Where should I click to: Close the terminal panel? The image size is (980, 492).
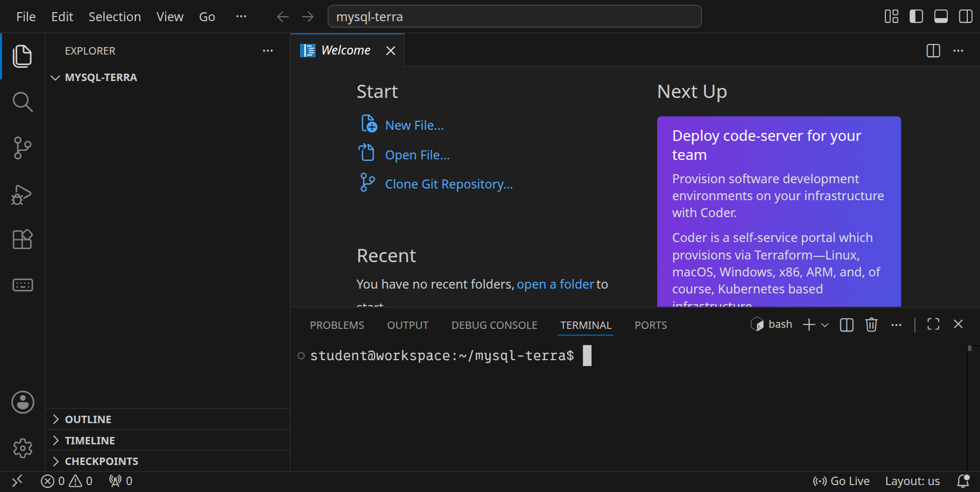[958, 324]
